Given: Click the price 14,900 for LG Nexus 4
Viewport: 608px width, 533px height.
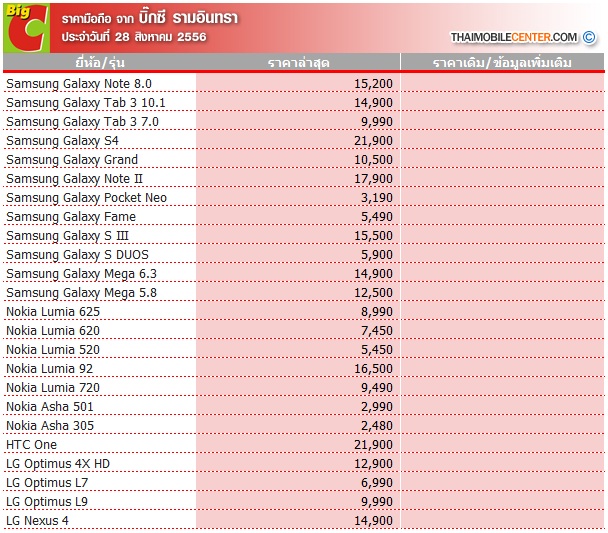Looking at the screenshot, I should [373, 521].
